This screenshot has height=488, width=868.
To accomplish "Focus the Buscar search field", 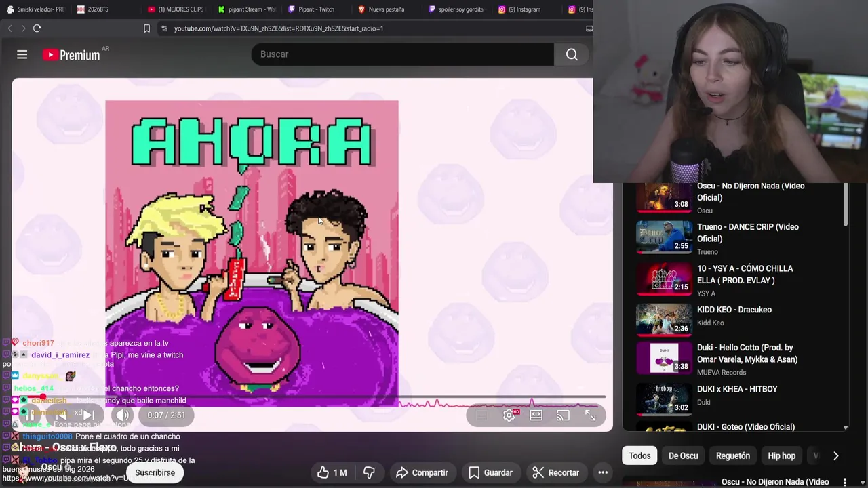I will point(402,54).
